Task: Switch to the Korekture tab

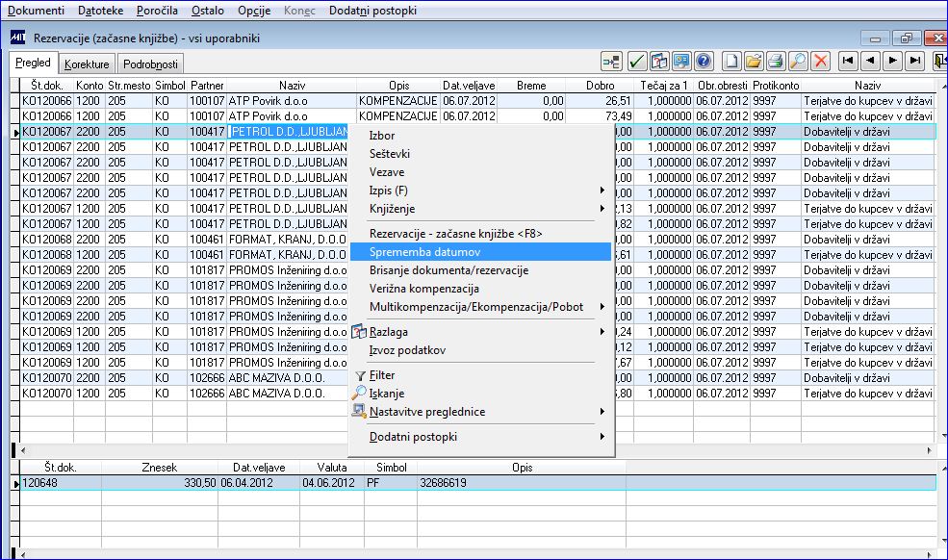Action: click(87, 64)
